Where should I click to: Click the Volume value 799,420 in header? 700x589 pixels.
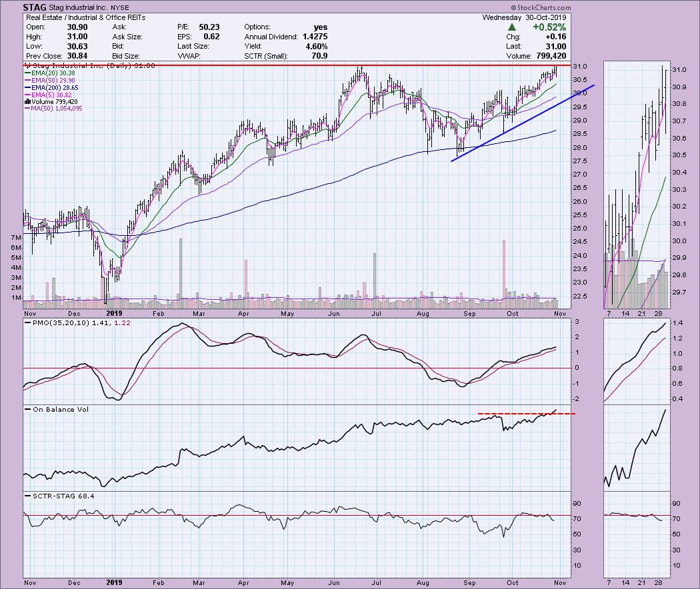pos(551,56)
